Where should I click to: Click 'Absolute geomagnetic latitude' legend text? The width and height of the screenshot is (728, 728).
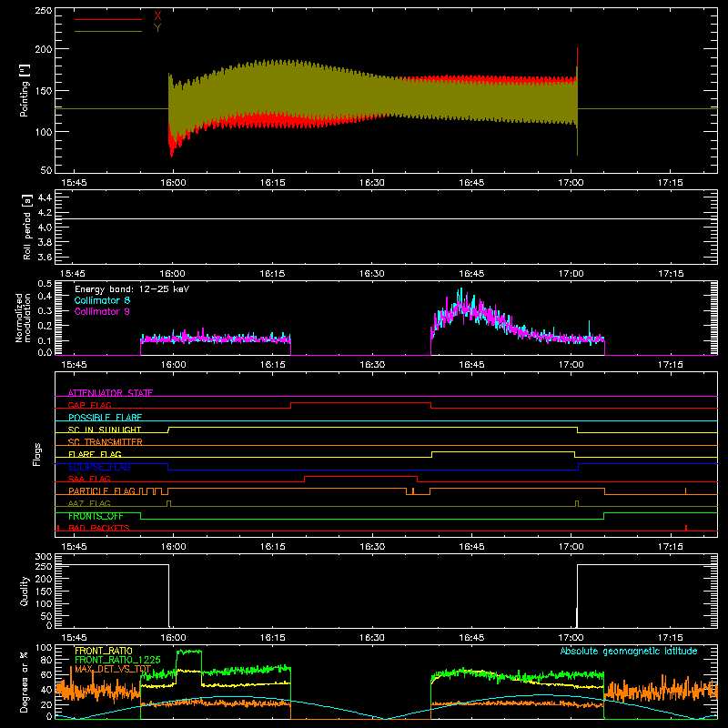pos(629,651)
